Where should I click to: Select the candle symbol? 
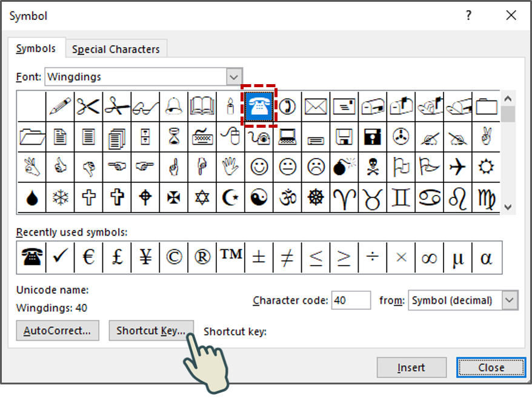[230, 107]
